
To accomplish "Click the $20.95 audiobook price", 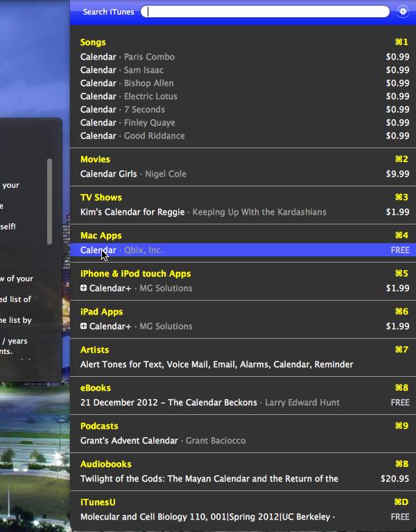I will (x=395, y=479).
